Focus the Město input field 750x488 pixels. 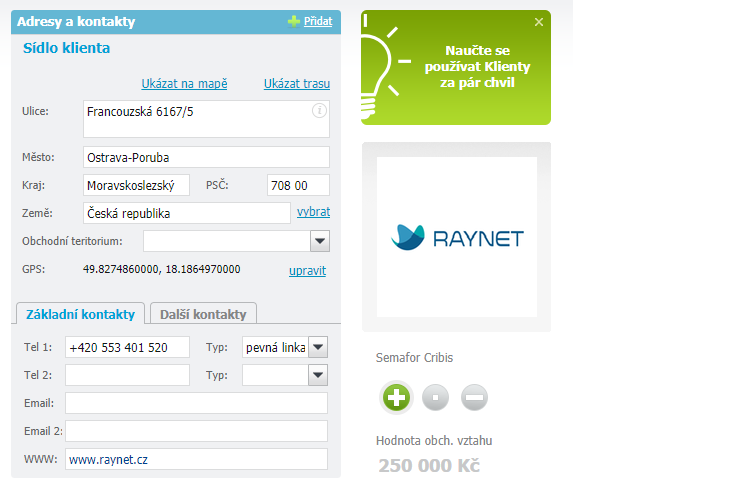(206, 157)
